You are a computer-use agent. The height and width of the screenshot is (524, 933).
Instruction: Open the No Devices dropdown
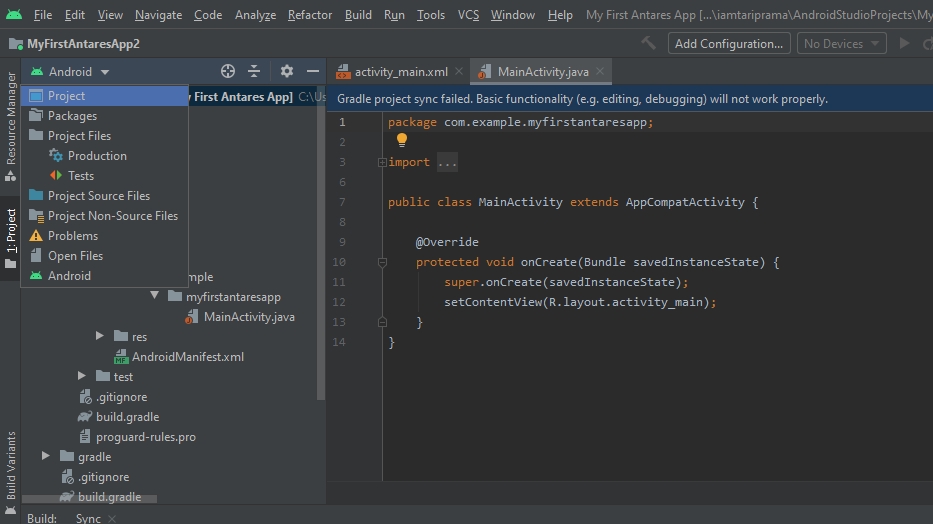point(844,43)
